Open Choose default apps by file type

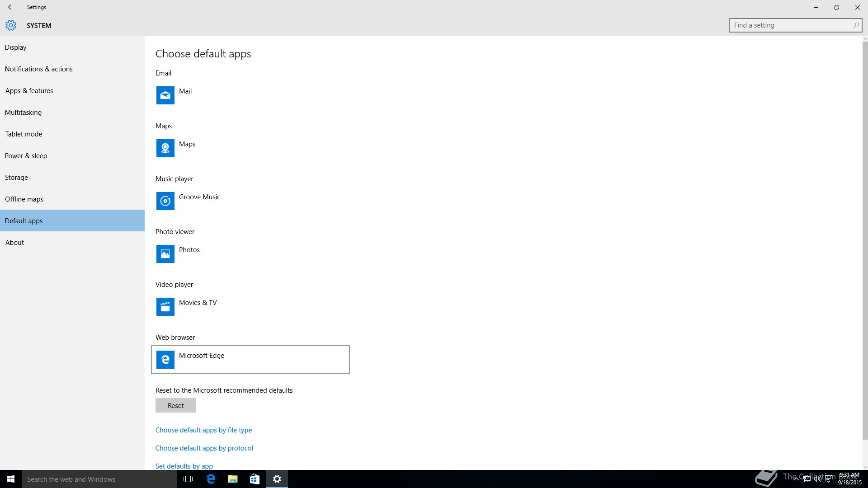click(203, 430)
